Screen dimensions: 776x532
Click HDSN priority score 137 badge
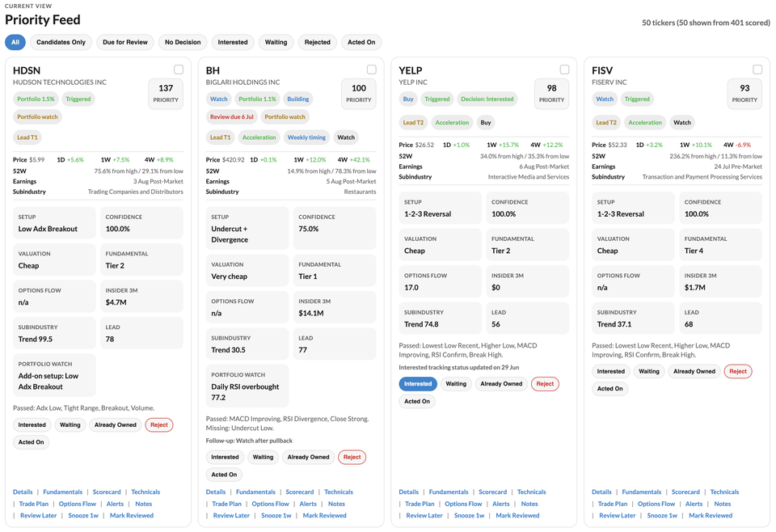166,94
